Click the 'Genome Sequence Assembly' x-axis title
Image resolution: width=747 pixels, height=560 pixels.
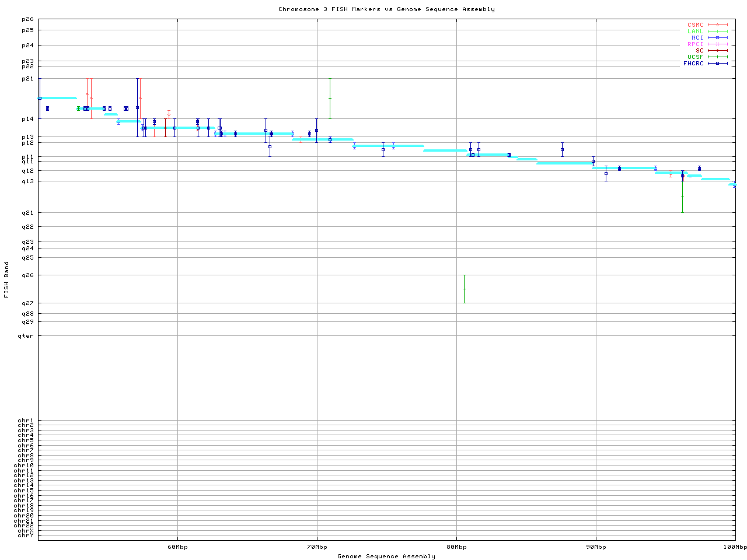click(386, 556)
